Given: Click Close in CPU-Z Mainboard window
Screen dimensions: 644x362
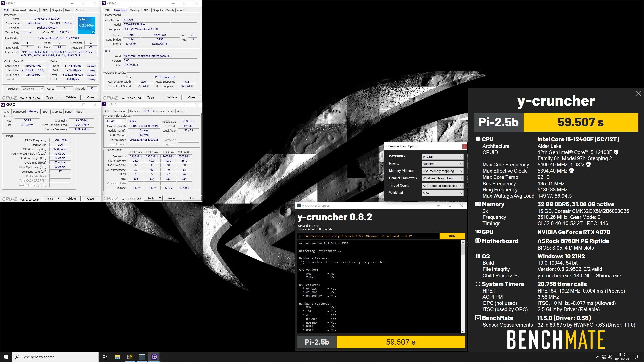Looking at the screenshot, I should (x=191, y=97).
